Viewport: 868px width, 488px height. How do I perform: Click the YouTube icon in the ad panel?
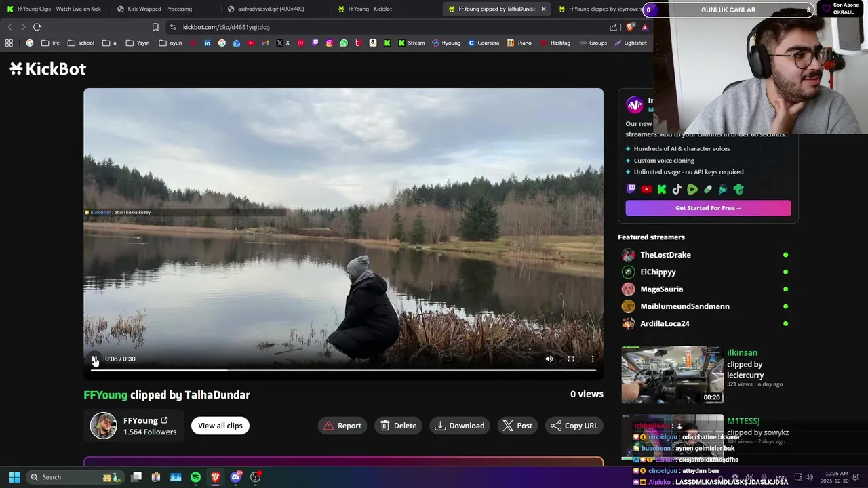click(646, 190)
